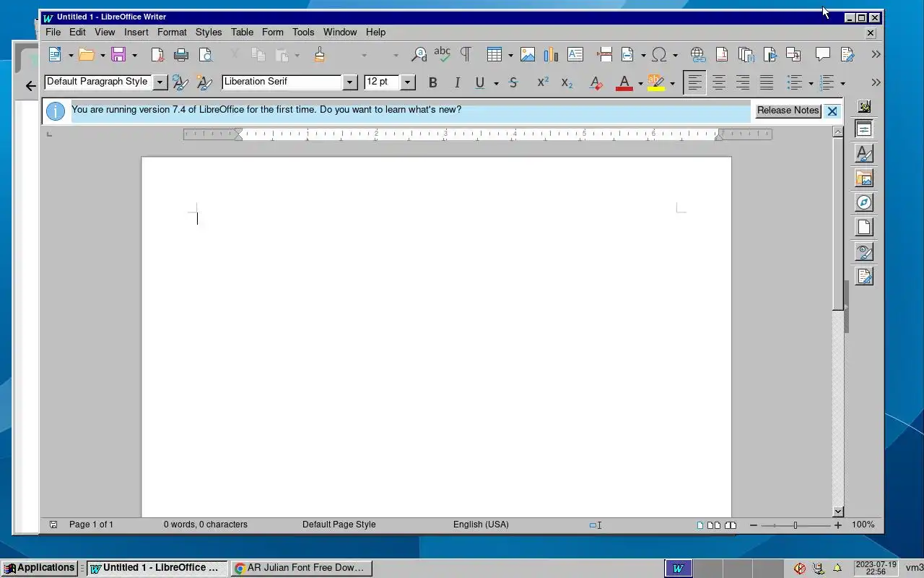
Task: Expand the Paragraph Style dropdown
Action: pos(160,82)
